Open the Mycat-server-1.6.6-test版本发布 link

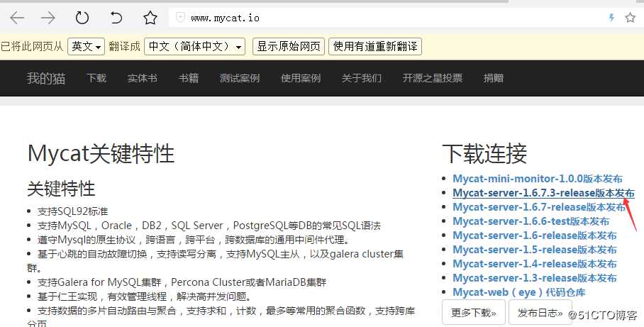[531, 221]
